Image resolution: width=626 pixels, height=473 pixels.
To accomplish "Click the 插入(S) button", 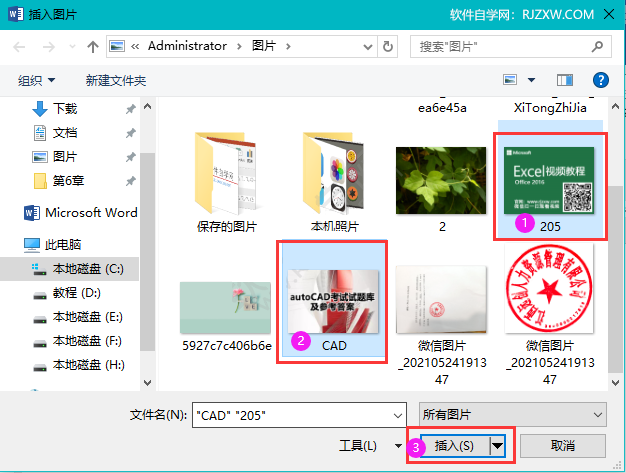I will [x=454, y=445].
